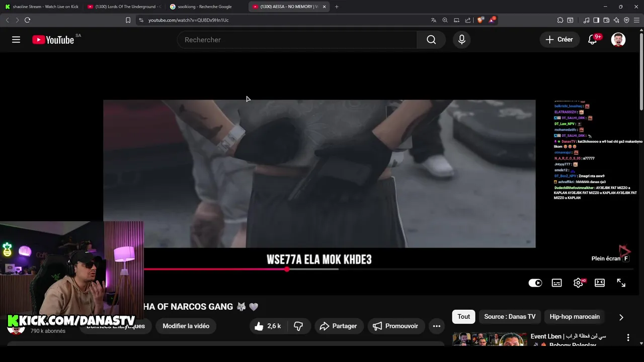Like the video with thumbs up
Screen dimensions: 644x362
tap(268, 326)
